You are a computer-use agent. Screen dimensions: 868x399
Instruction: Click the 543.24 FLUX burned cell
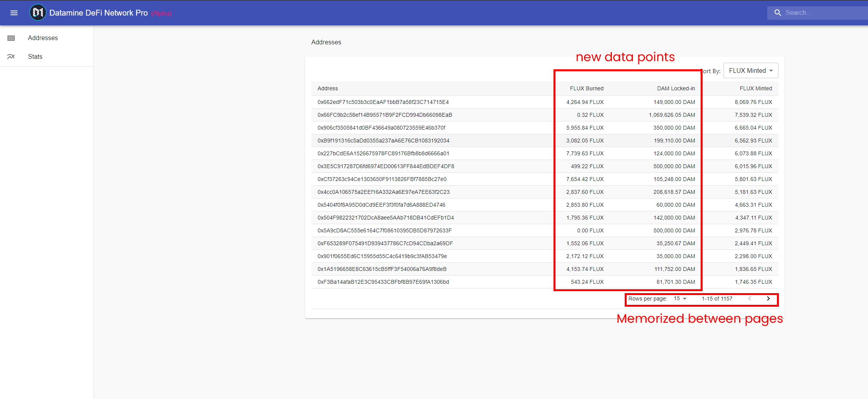point(587,282)
